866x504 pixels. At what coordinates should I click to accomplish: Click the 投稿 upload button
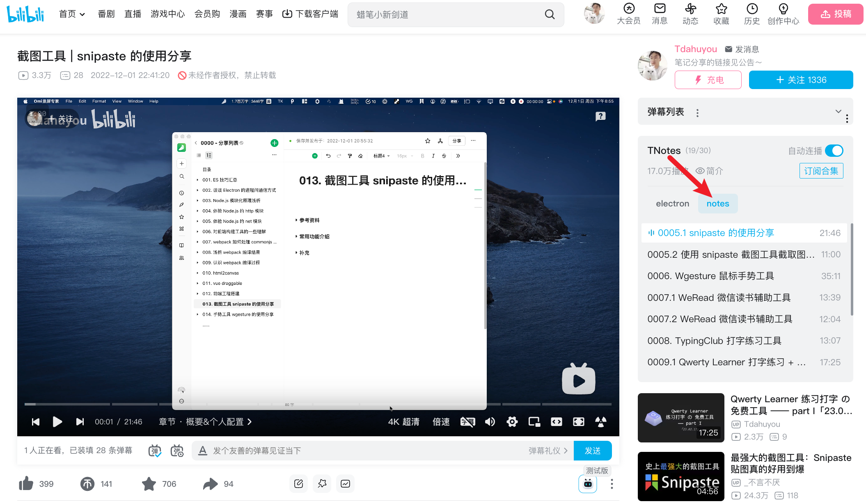[836, 14]
